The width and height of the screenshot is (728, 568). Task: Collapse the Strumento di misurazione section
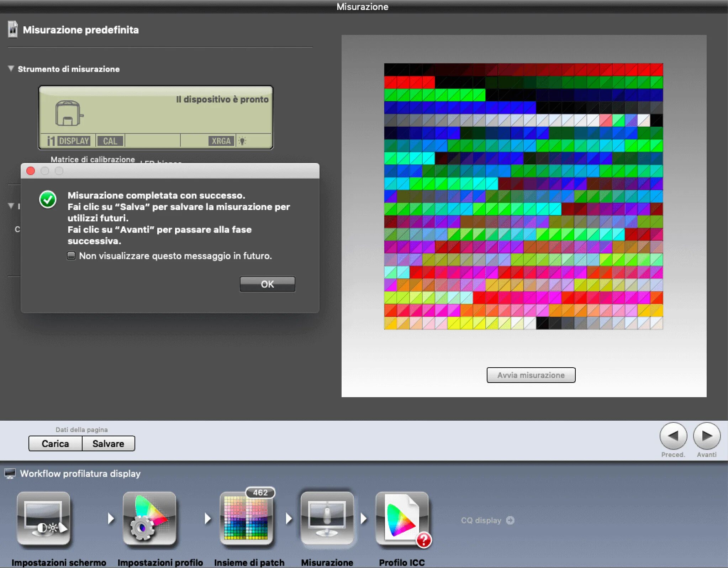(11, 69)
